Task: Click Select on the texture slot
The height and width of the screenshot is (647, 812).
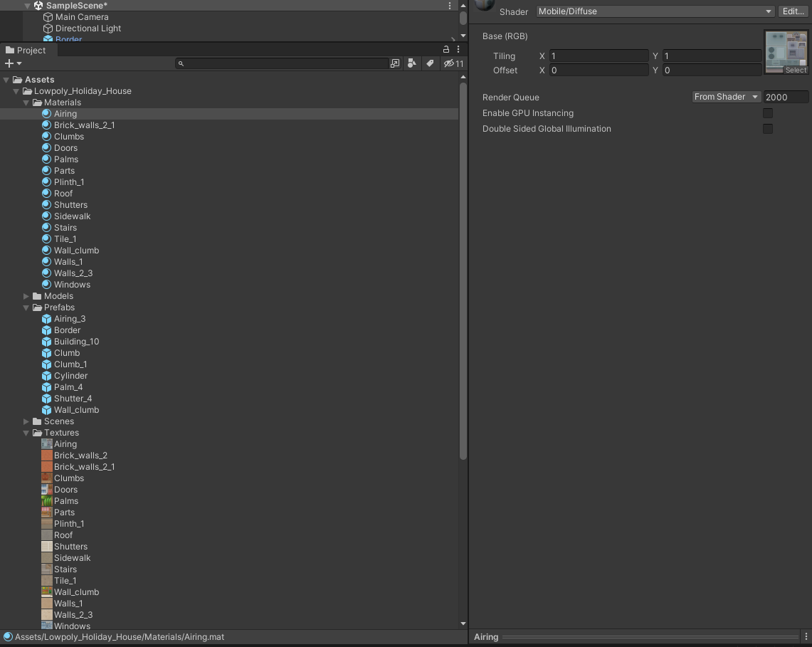Action: point(795,70)
